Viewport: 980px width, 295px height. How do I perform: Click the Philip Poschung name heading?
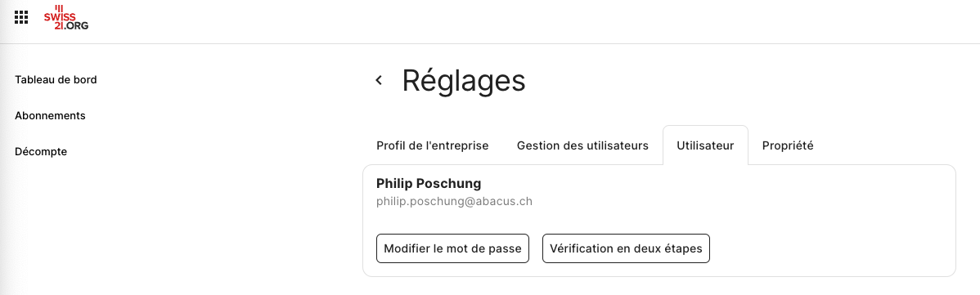429,184
